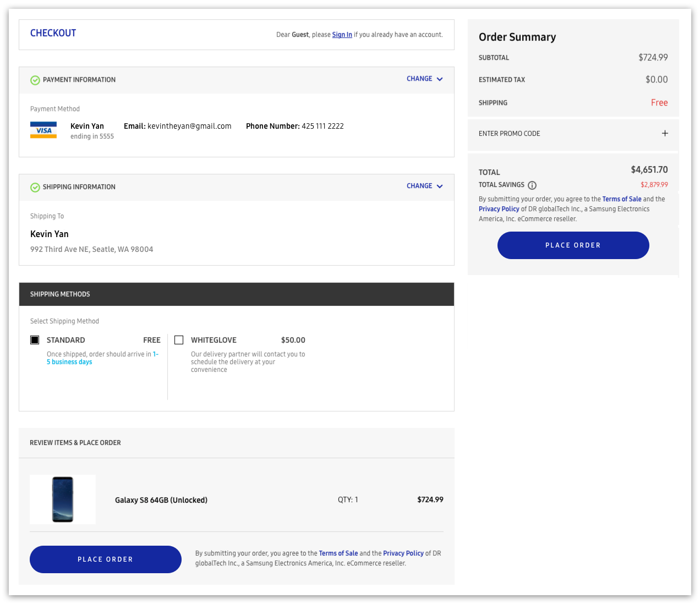The height and width of the screenshot is (604, 700).
Task: Click the green checkmark beside Payment Information
Action: [35, 80]
